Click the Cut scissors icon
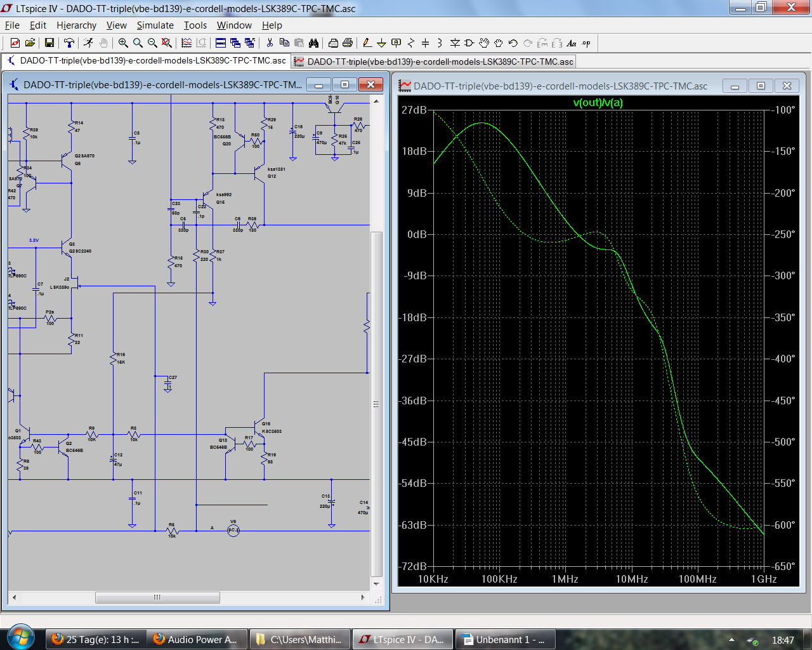Image resolution: width=812 pixels, height=650 pixels. [x=270, y=43]
